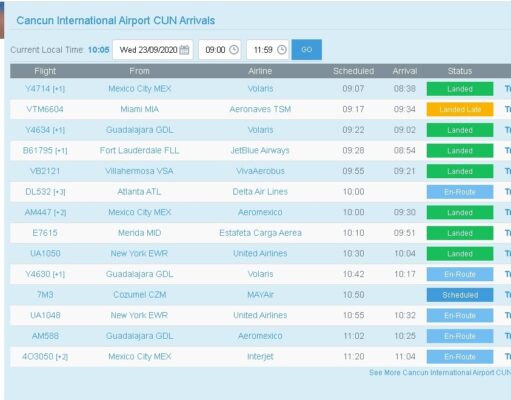Open flight DL532 link

tap(45, 192)
